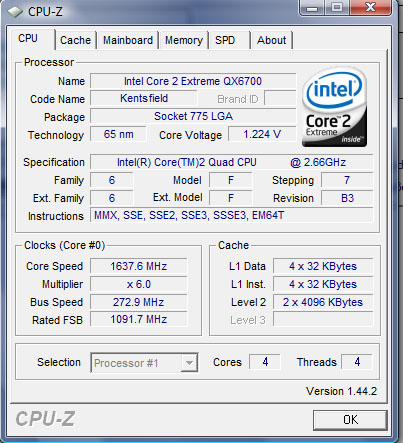Open the About tab
This screenshot has height=443, width=403.
tap(271, 40)
